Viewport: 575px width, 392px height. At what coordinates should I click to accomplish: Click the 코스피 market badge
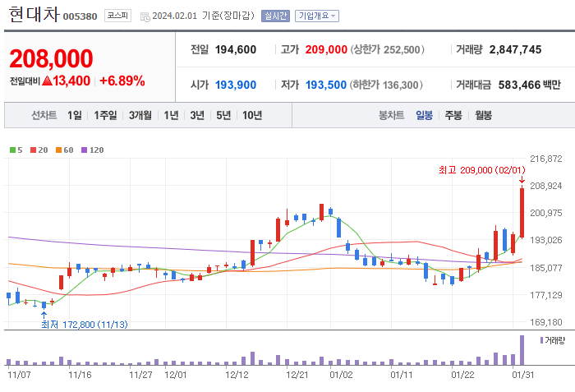pyautogui.click(x=117, y=16)
